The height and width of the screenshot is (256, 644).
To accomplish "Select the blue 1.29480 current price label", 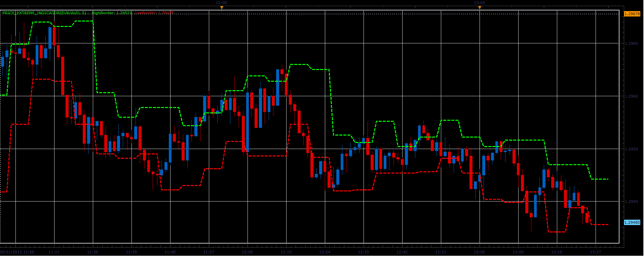I will coord(632,222).
